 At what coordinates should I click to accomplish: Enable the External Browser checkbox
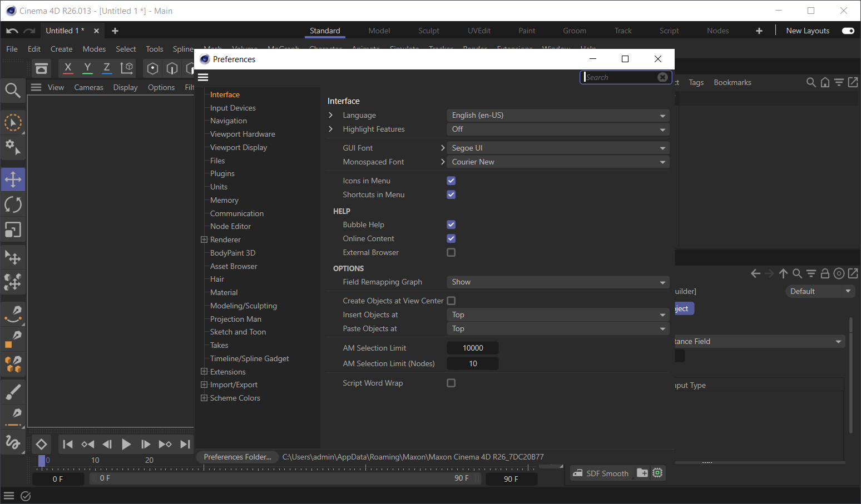tap(451, 252)
